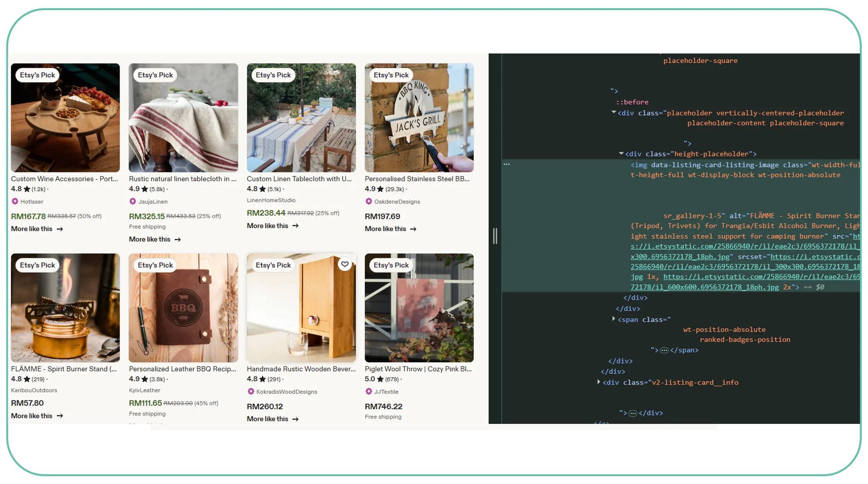Screen dimensions: 868x484
Task: Expand the v2-listing-card__info div node
Action: (x=599, y=382)
